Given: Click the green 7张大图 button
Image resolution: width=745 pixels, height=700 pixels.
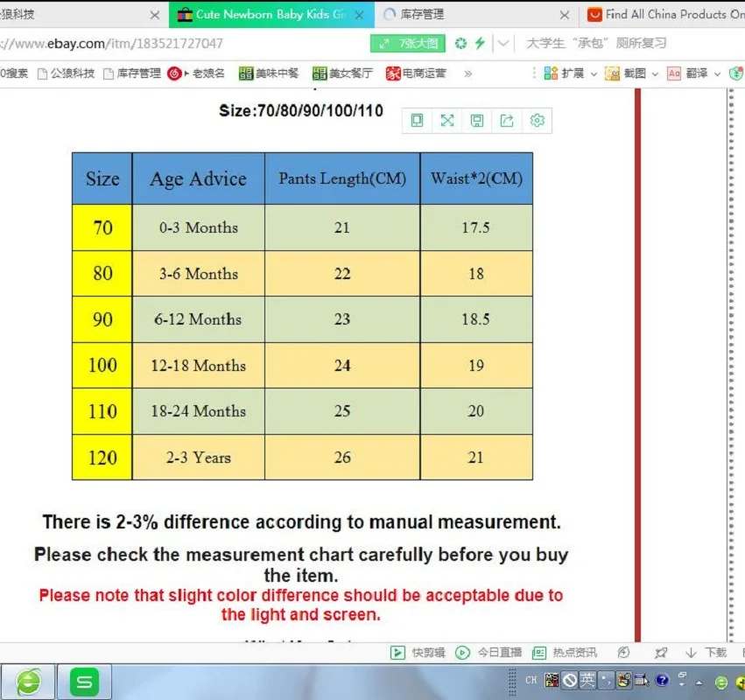Looking at the screenshot, I should click(408, 44).
